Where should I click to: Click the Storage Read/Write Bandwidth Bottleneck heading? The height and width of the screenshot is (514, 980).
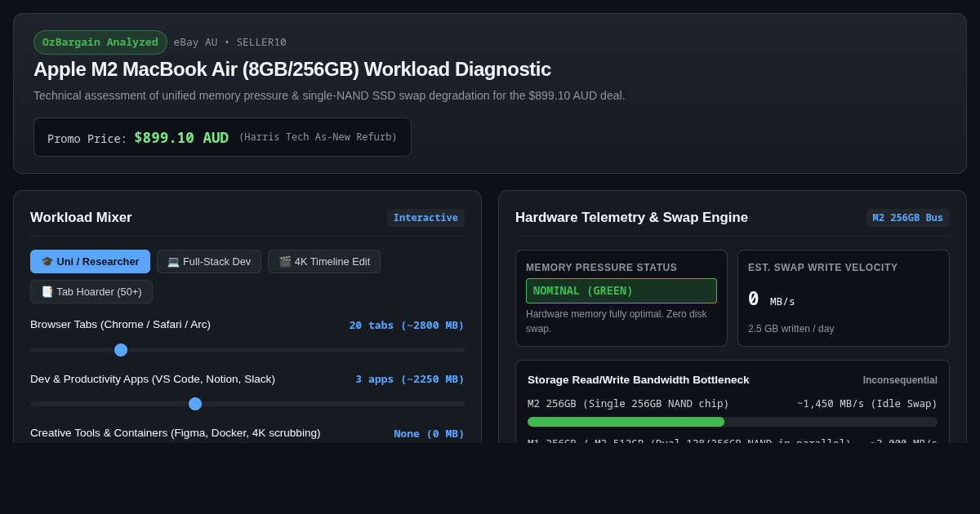639,380
